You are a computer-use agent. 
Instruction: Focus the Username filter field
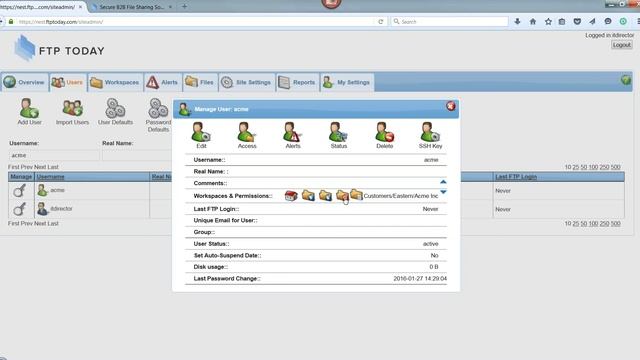click(x=54, y=156)
